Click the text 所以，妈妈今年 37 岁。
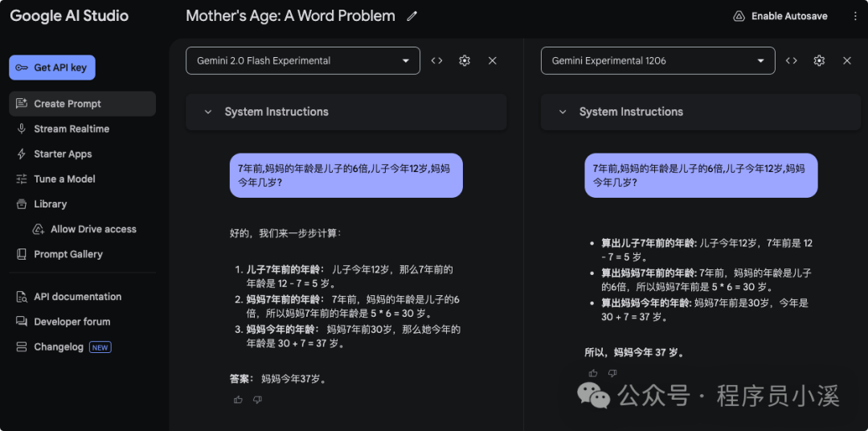 (634, 352)
